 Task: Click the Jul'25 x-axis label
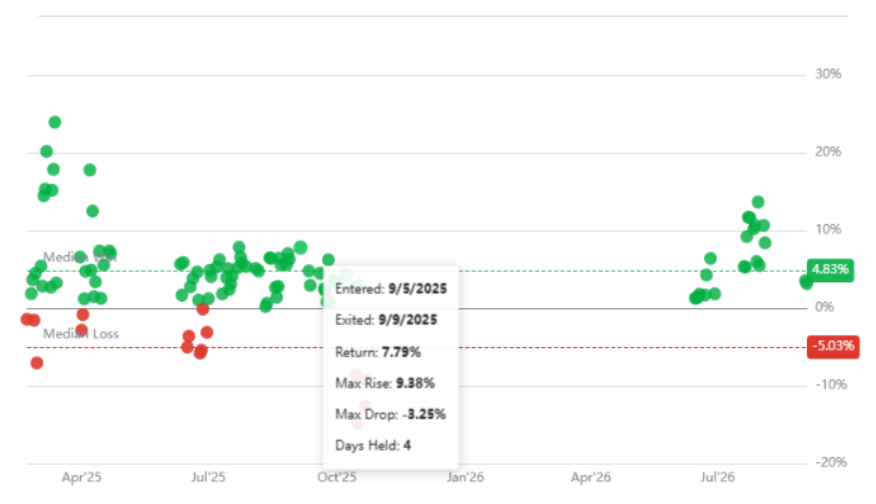208,478
